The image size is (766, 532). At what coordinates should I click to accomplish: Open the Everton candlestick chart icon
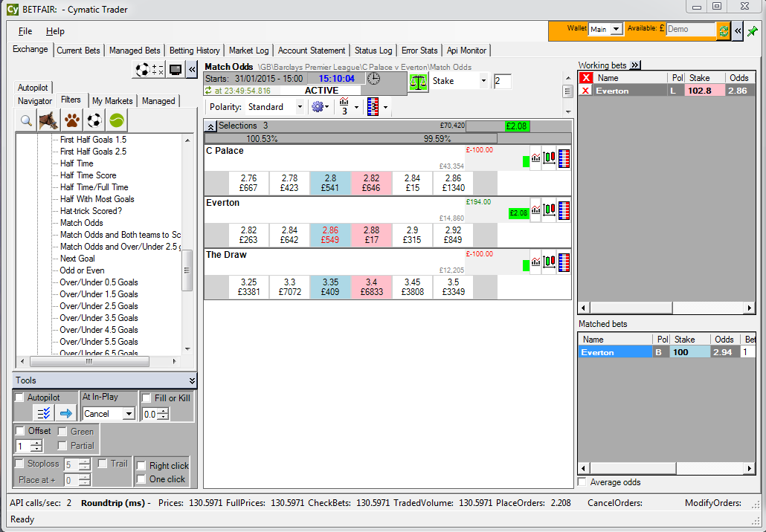point(550,210)
